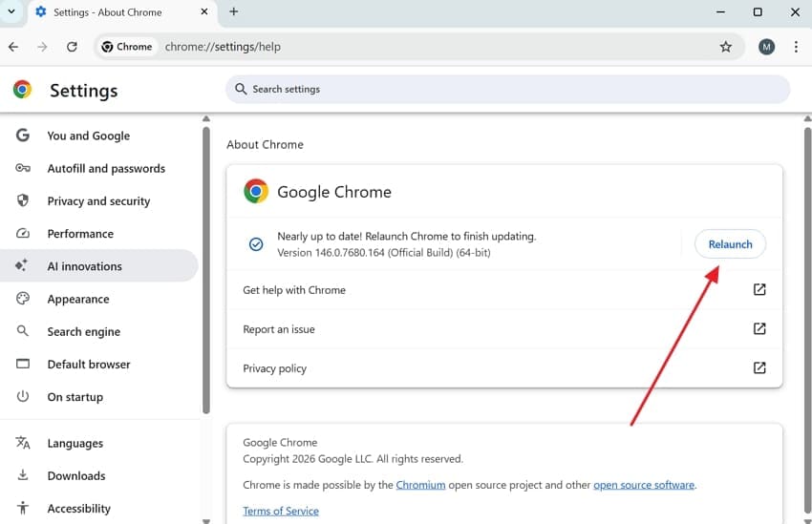Open Report an issue external link icon
Screen dimensions: 812x524
pos(759,329)
